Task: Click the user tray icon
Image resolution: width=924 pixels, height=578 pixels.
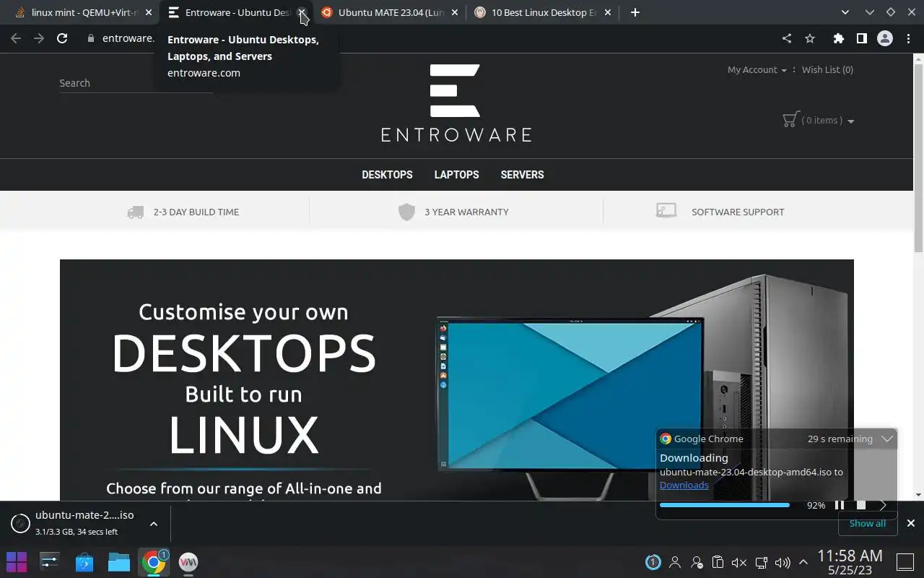Action: coord(675,562)
